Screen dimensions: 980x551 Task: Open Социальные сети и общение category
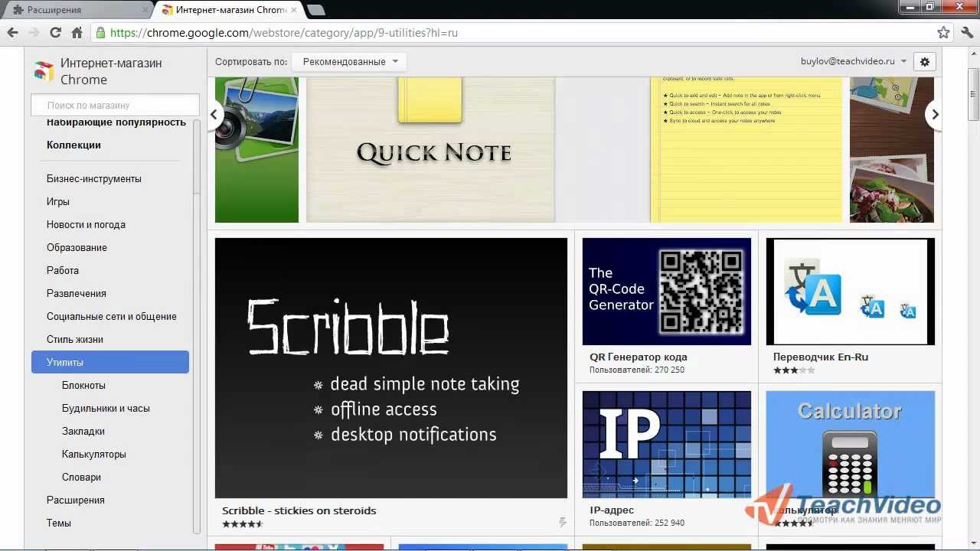(x=112, y=317)
